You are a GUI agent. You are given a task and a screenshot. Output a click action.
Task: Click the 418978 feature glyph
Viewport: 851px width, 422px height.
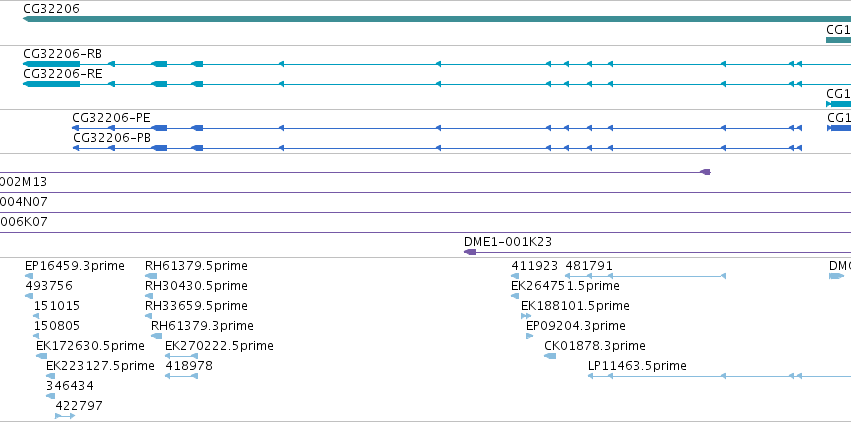pos(181,376)
